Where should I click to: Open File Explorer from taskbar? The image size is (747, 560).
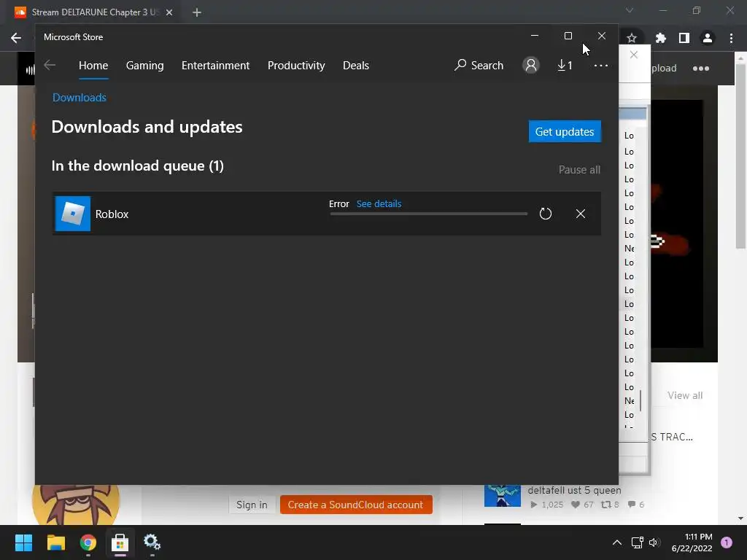coord(55,542)
